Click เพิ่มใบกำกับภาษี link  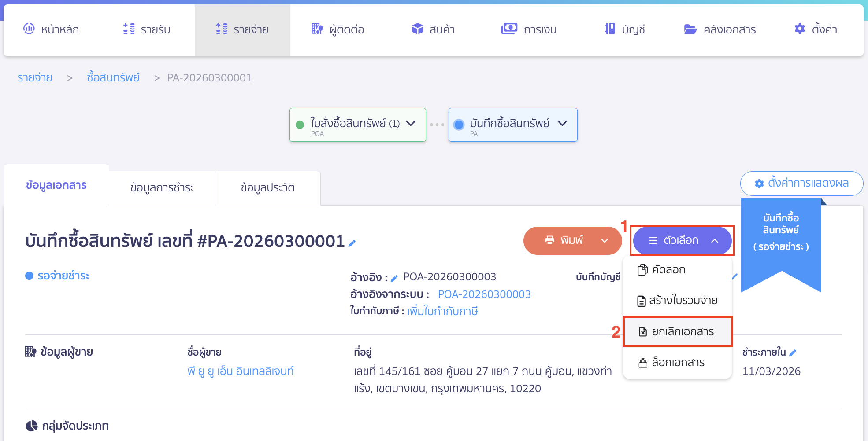coord(442,312)
